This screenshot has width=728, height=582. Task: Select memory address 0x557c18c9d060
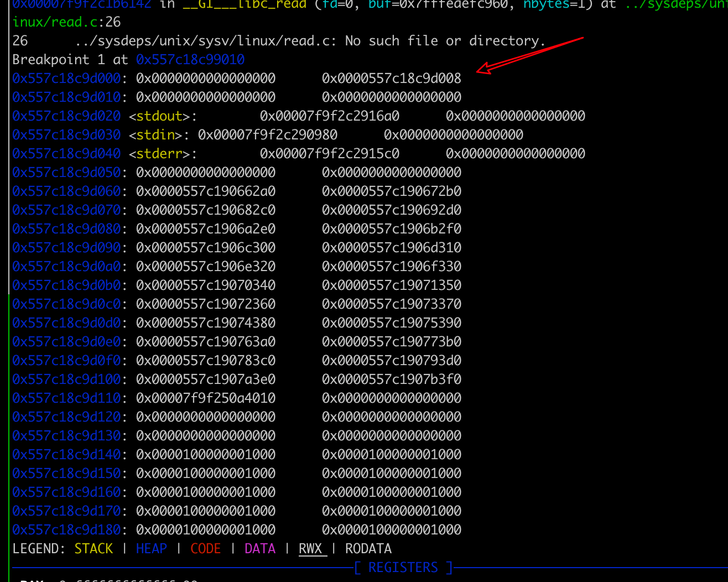coord(66,191)
